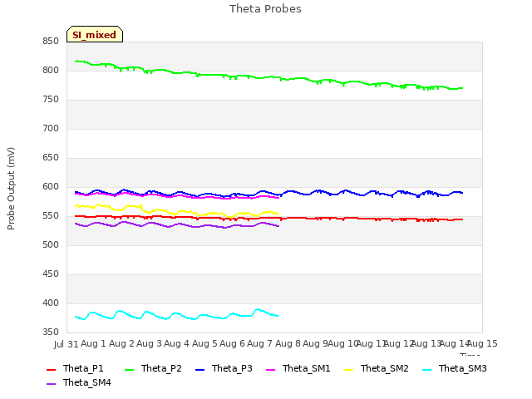Click the Theta Probes chart title
Screen dimensions: 532x399
[x=265, y=9]
